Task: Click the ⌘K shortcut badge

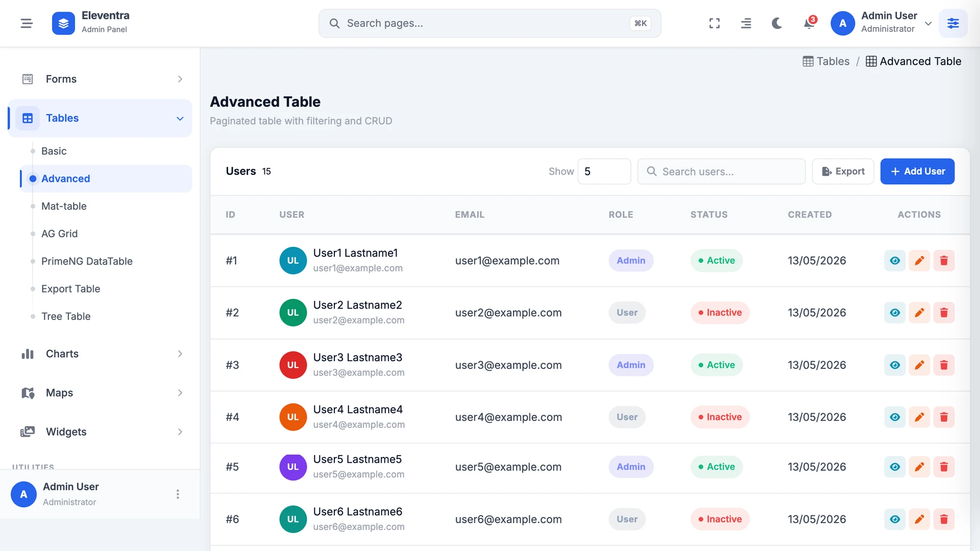Action: (x=640, y=23)
